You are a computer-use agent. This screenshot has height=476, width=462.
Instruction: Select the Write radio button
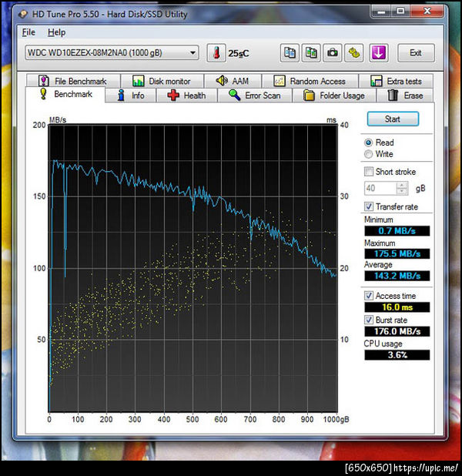(x=369, y=154)
